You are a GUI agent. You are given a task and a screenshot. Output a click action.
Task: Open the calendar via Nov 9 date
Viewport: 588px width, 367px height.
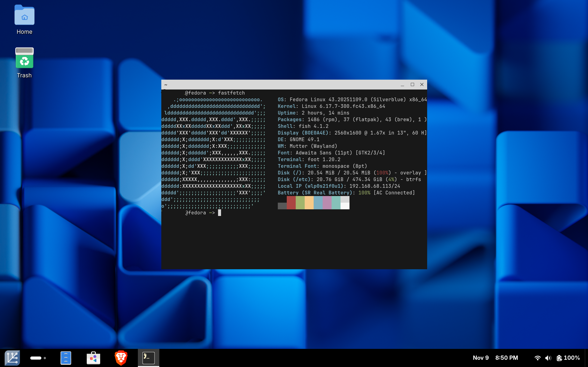(x=481, y=358)
